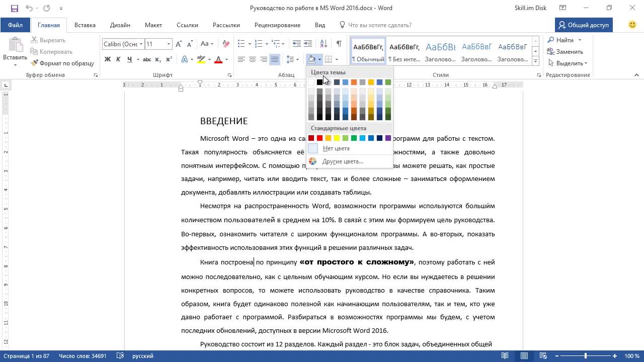Toggle italic К formatting

click(118, 59)
